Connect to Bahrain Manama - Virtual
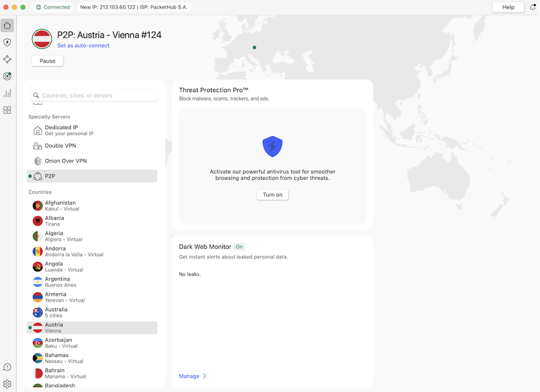 tap(92, 373)
